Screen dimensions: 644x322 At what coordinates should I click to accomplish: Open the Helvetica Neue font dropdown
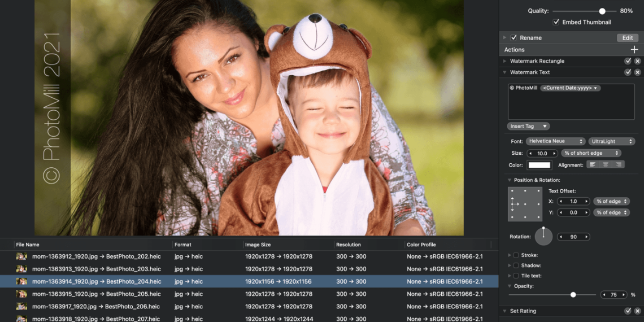click(555, 141)
